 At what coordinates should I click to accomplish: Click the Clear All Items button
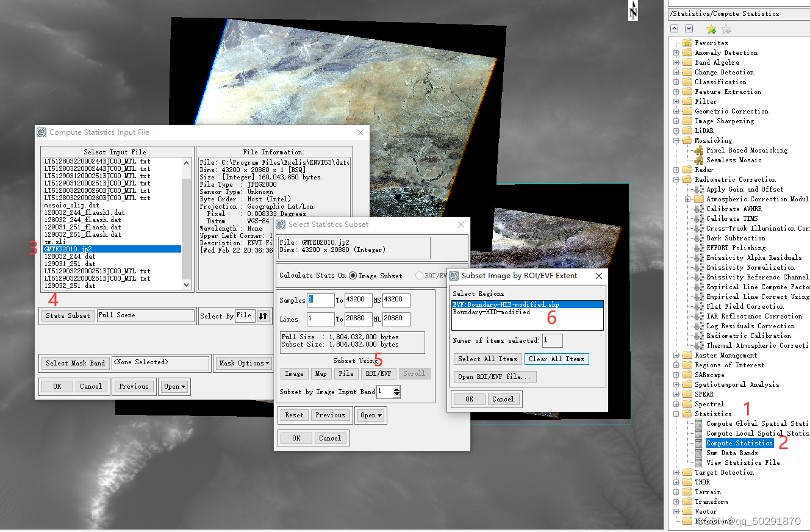tap(556, 359)
